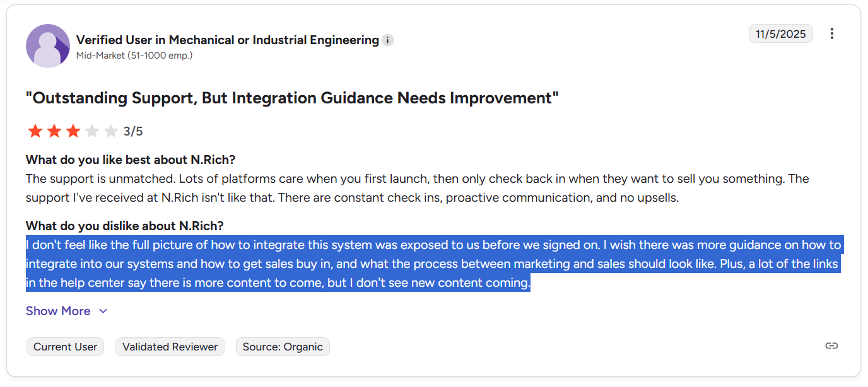Toggle the Source: Organic tag

283,347
